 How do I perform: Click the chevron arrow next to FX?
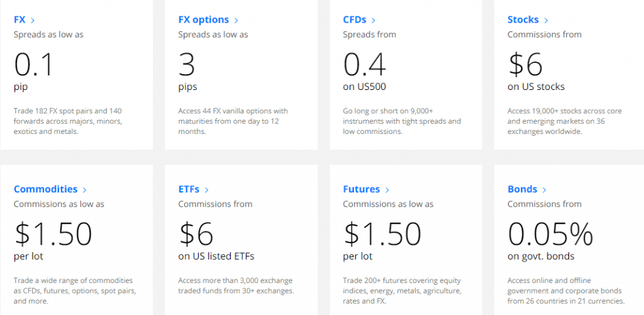[33, 20]
